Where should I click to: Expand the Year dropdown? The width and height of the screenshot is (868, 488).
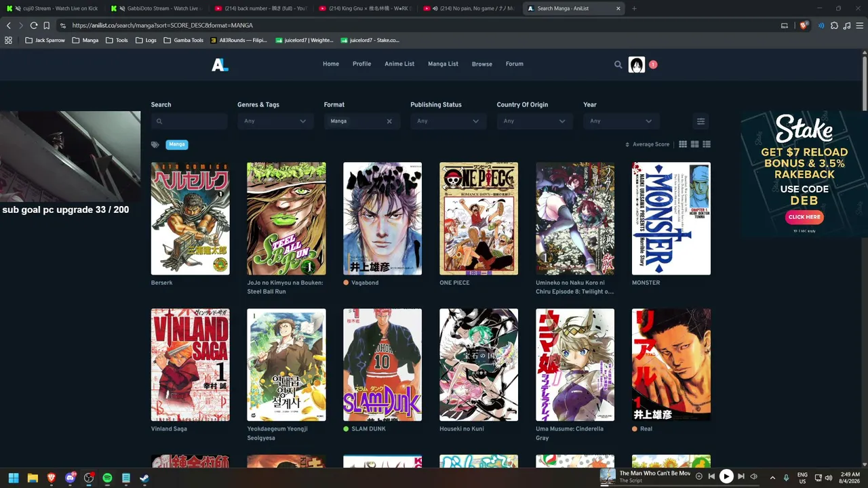621,121
